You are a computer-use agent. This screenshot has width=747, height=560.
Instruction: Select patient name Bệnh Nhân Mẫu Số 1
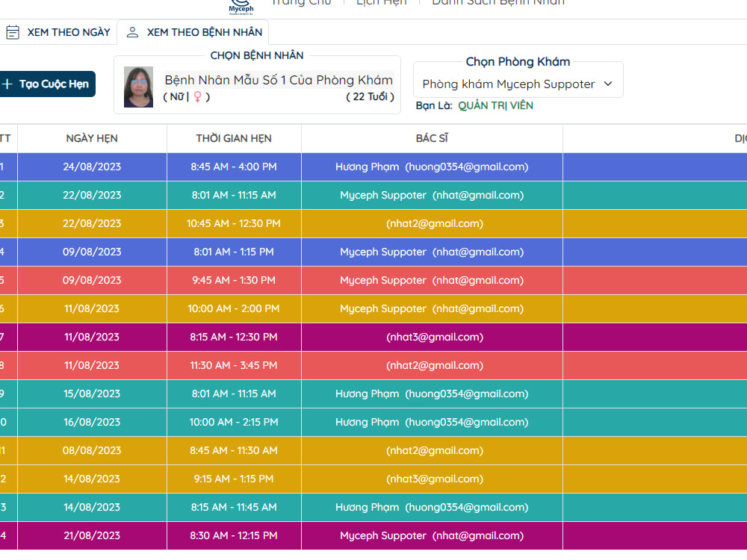pos(279,80)
